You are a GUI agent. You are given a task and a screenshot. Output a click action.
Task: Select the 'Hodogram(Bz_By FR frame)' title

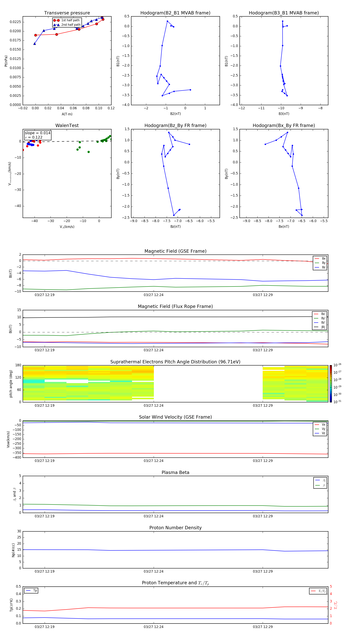click(x=175, y=125)
